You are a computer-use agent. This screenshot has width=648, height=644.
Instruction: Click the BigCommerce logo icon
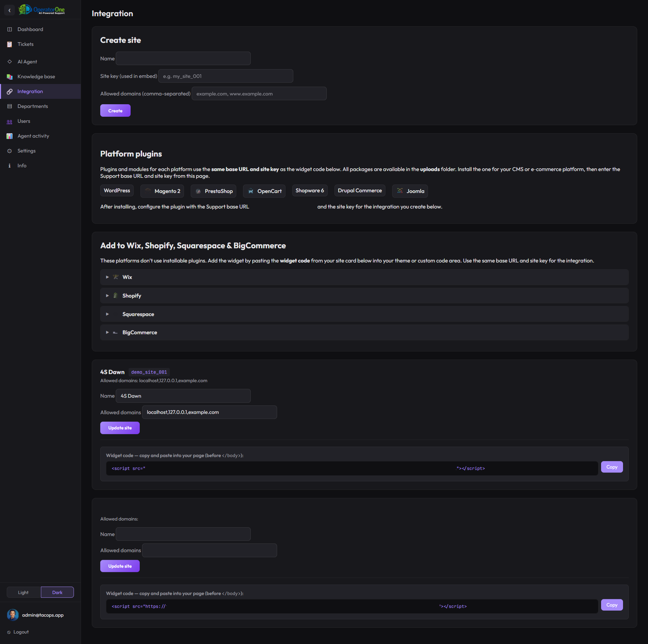[115, 333]
